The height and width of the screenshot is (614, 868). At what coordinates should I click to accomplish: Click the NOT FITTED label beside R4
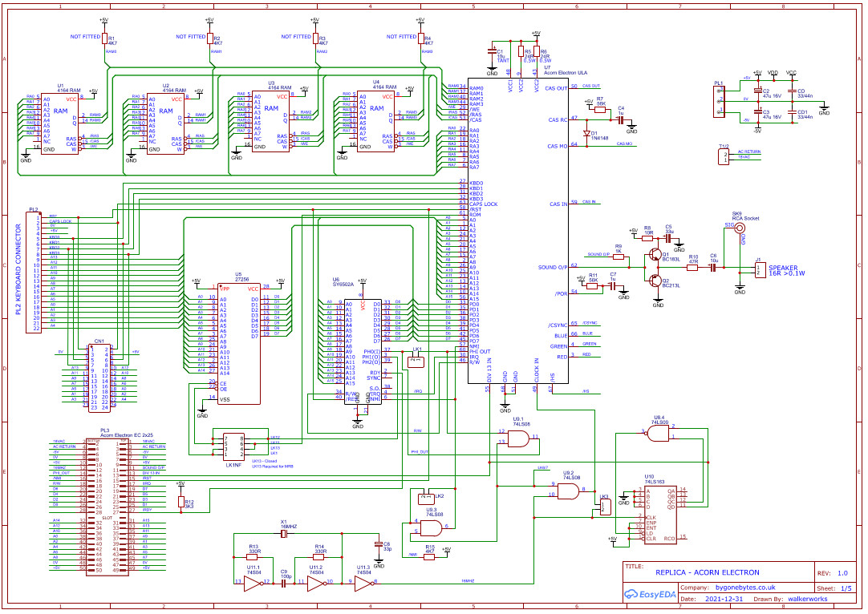pyautogui.click(x=401, y=37)
